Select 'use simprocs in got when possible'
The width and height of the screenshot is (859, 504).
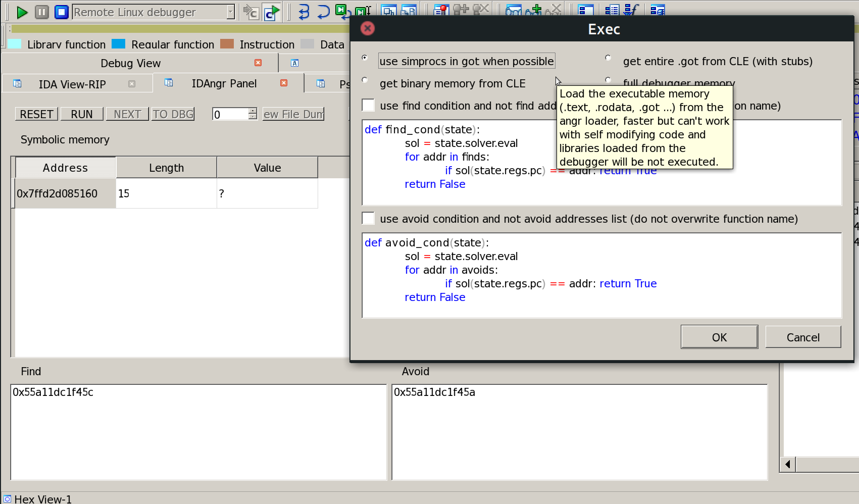click(x=365, y=58)
